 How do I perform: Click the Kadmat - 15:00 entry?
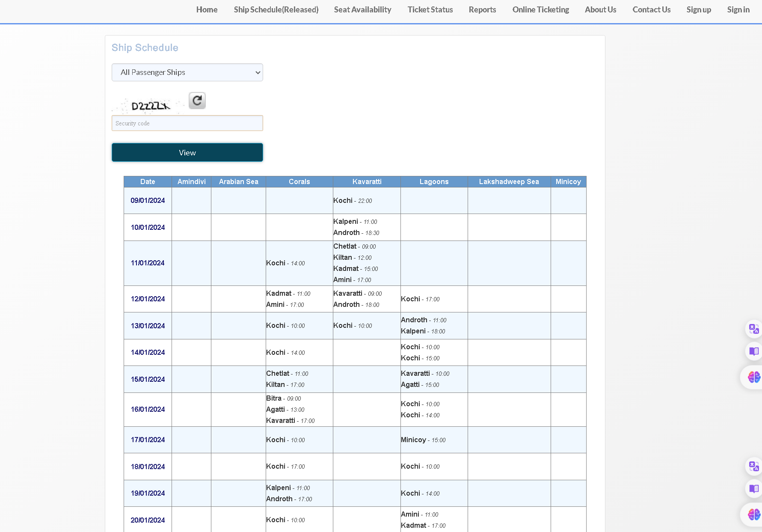(356, 268)
